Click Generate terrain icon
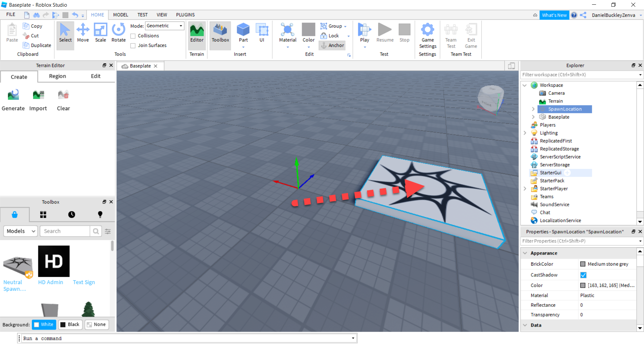Screen dimensions: 644x345 tap(13, 100)
